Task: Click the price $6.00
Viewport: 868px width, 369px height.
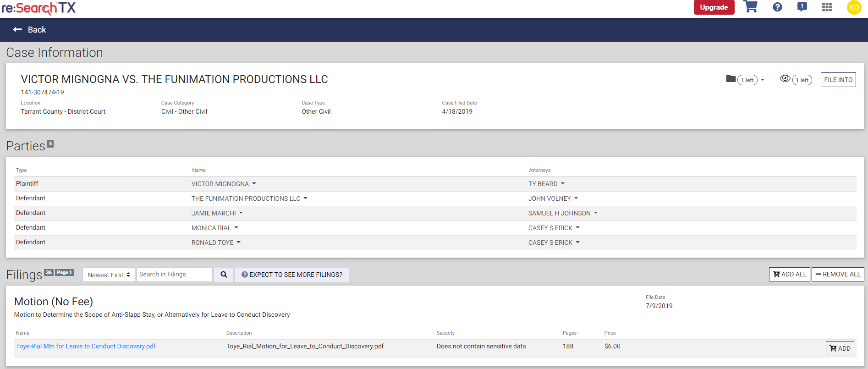Action: (612, 346)
